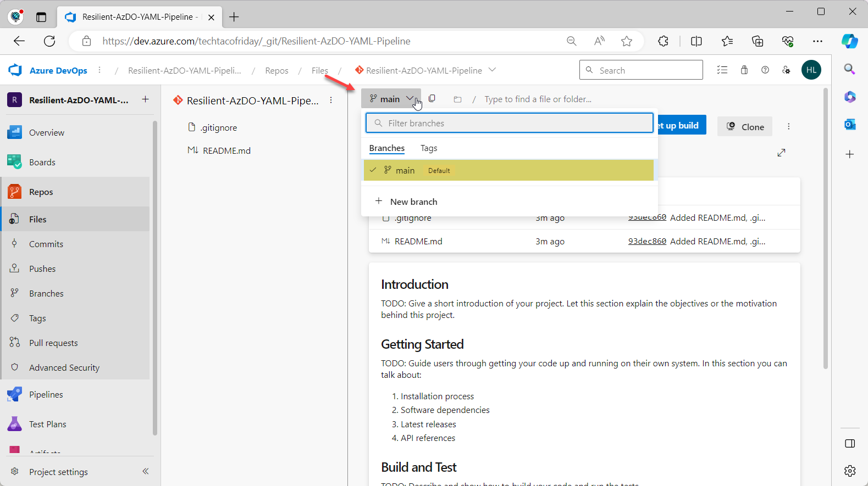Image resolution: width=868 pixels, height=486 pixels.
Task: Refresh the browser page
Action: [49, 41]
